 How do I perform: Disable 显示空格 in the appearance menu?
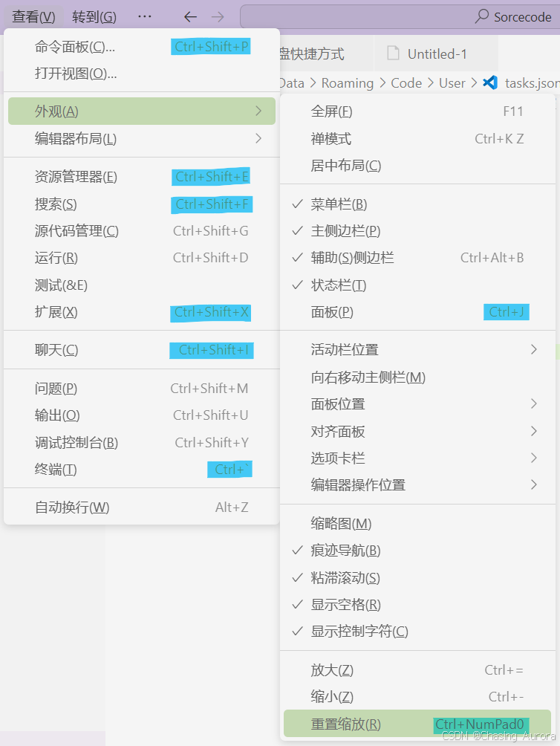[344, 604]
